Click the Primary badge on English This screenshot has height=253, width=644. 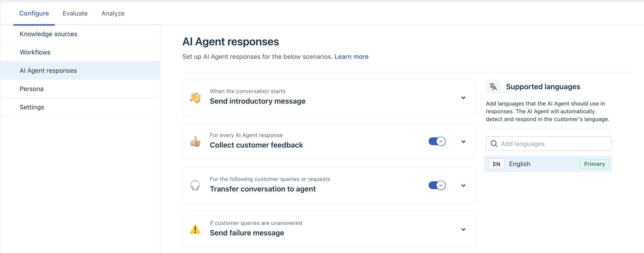tap(594, 164)
